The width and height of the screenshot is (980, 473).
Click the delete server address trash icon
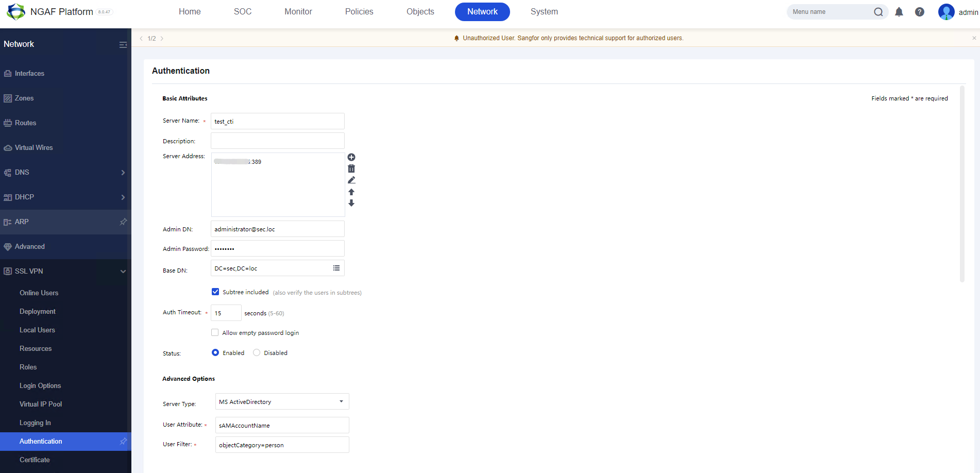pos(351,168)
